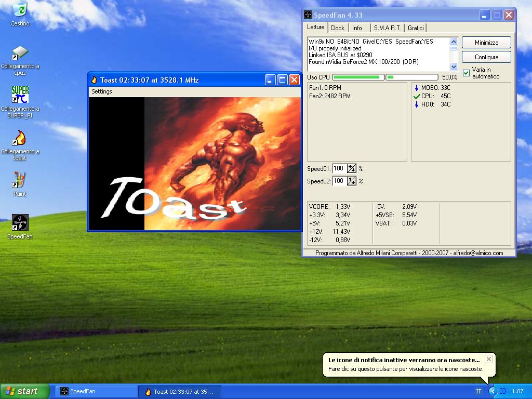Screen dimensions: 532x399
Task: Click the 50,0% CPU usage value
Action: (x=449, y=77)
